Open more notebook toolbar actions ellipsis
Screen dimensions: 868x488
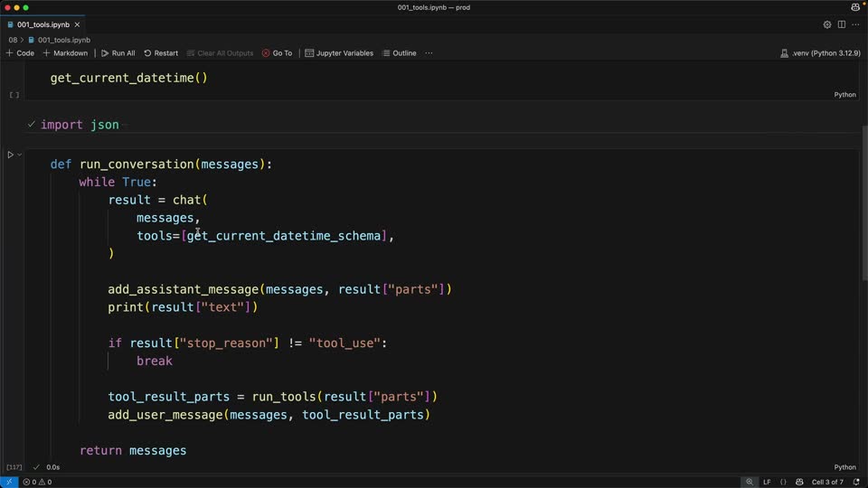(429, 53)
